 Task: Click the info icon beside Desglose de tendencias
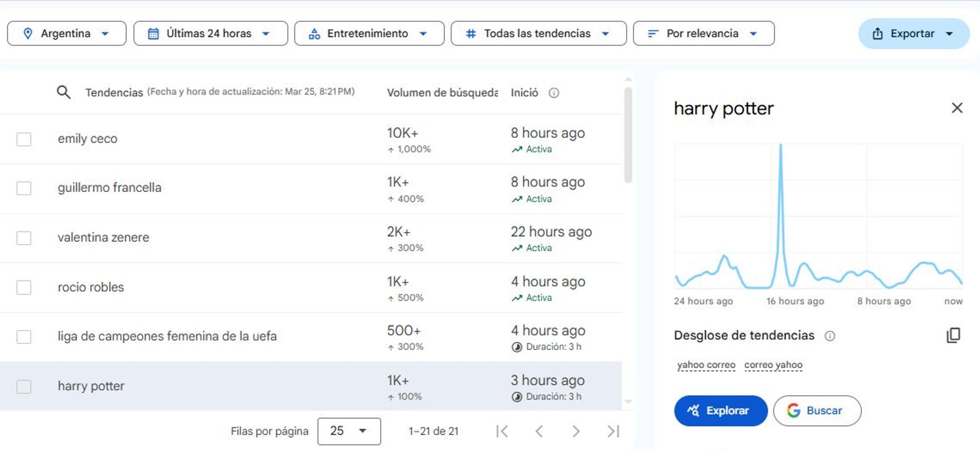[x=830, y=336]
